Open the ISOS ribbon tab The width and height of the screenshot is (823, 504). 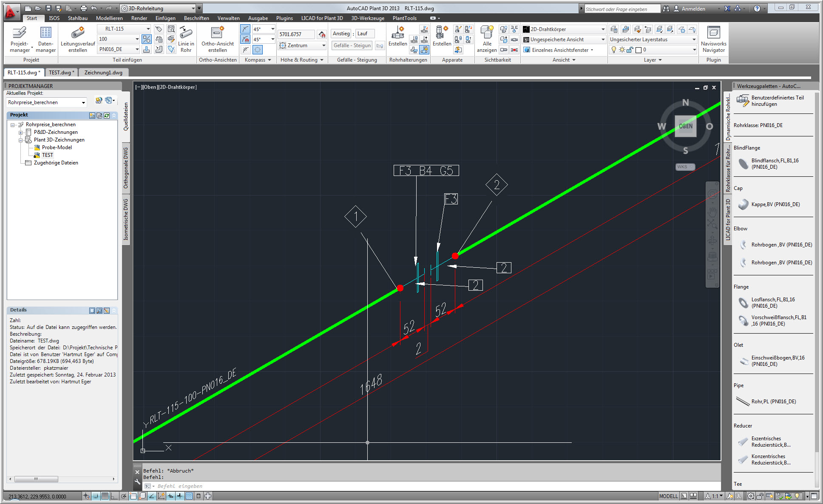(x=54, y=18)
